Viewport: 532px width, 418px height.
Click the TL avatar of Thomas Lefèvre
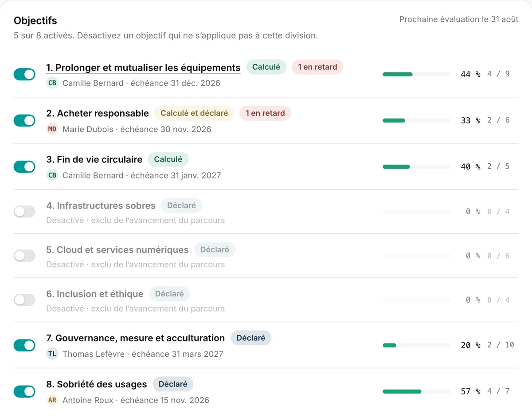[52, 354]
